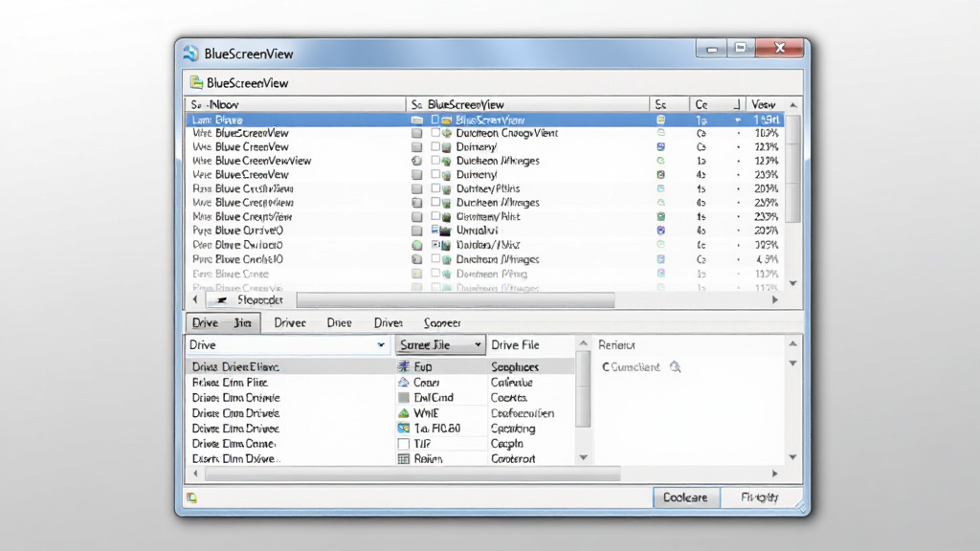Toggle the checkbox in the highlighted top row
This screenshot has width=980, height=551.
click(x=435, y=120)
